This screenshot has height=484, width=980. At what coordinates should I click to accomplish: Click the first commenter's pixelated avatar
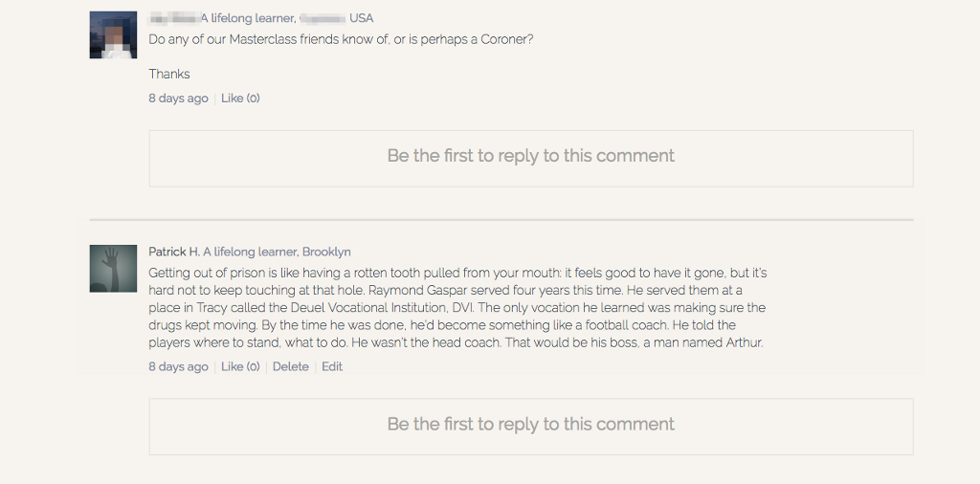(x=113, y=35)
